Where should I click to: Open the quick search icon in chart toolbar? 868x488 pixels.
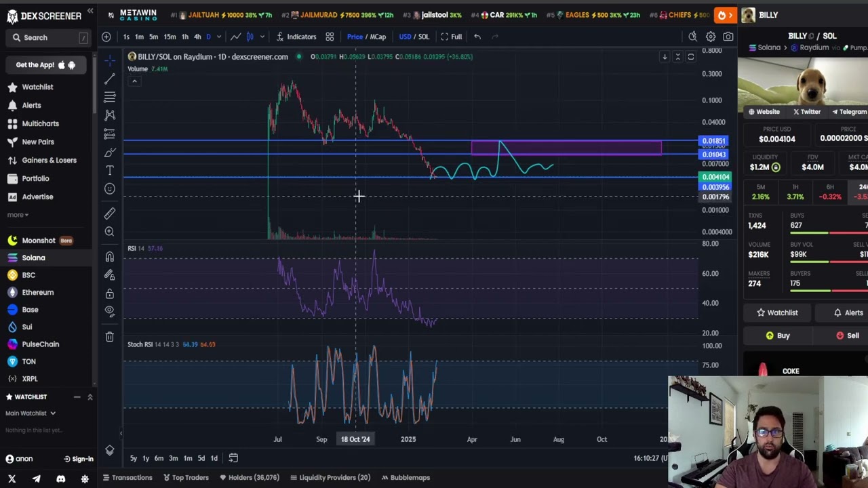tap(692, 37)
